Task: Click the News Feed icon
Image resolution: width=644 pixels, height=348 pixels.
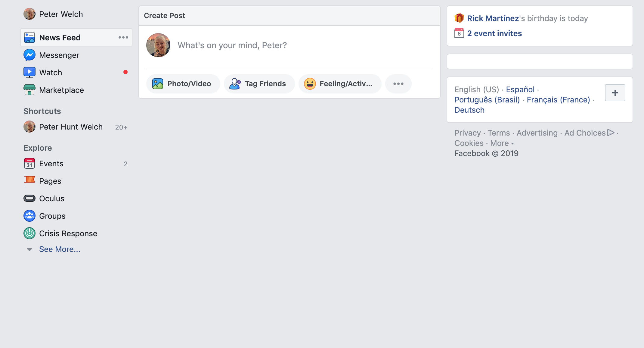Action: (29, 38)
